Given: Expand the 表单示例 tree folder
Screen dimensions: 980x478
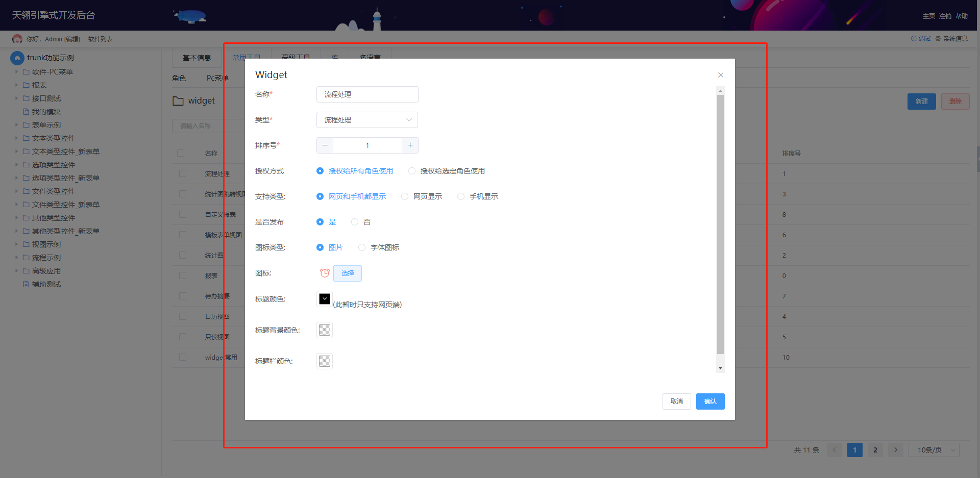Looking at the screenshot, I should (x=17, y=125).
